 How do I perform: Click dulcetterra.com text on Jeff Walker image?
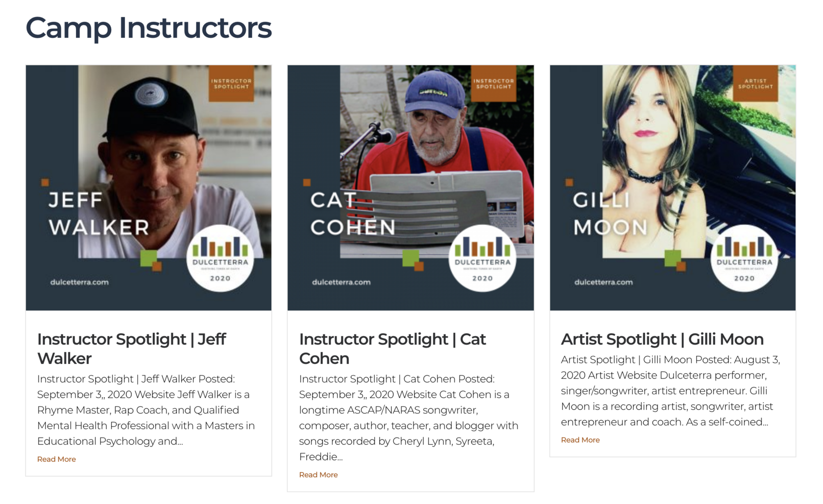coord(79,282)
